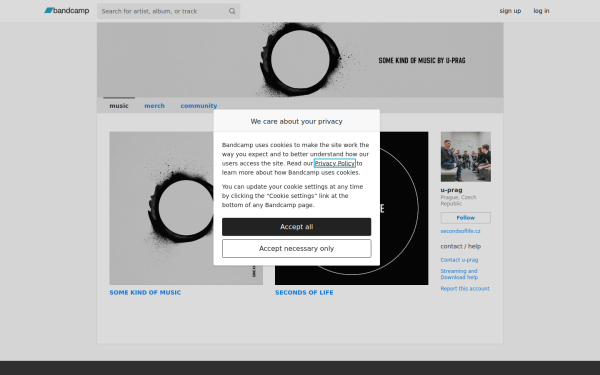The width and height of the screenshot is (600, 375).
Task: Open the Contact u-prag link
Action: coord(459,260)
